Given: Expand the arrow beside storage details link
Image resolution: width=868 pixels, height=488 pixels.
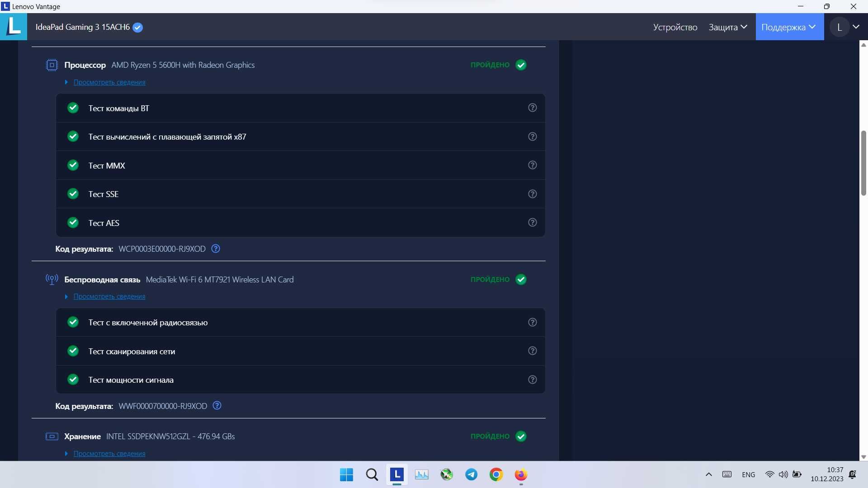Looking at the screenshot, I should (x=66, y=454).
